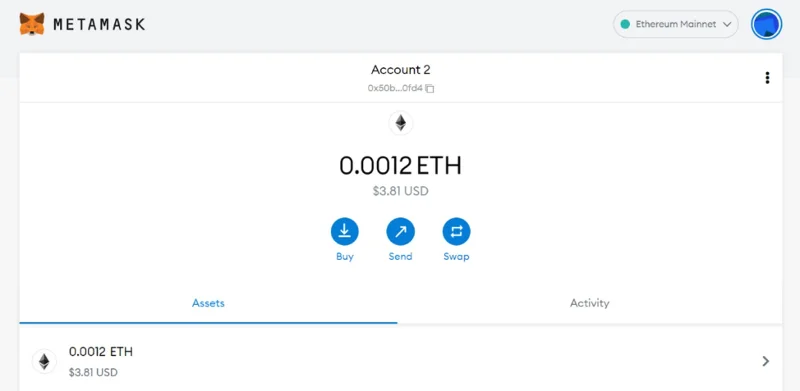800x391 pixels.
Task: Switch to the Activity tab
Action: click(589, 303)
